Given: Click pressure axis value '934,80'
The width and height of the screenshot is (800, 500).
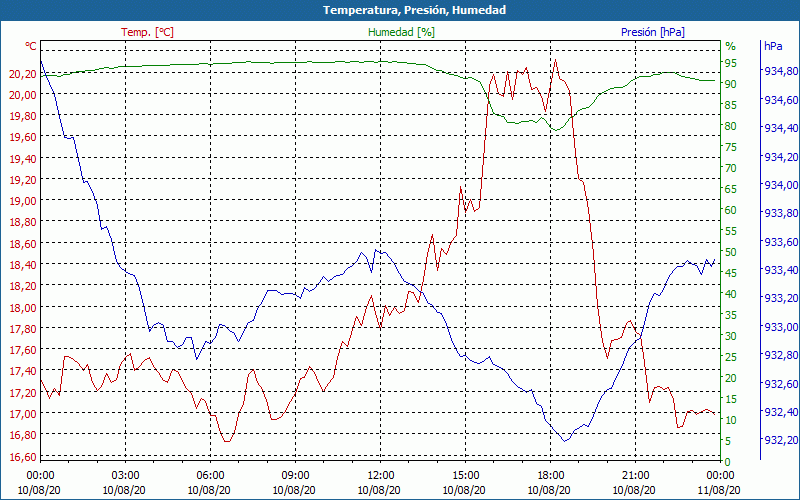Looking at the screenshot, I should click(x=781, y=71).
